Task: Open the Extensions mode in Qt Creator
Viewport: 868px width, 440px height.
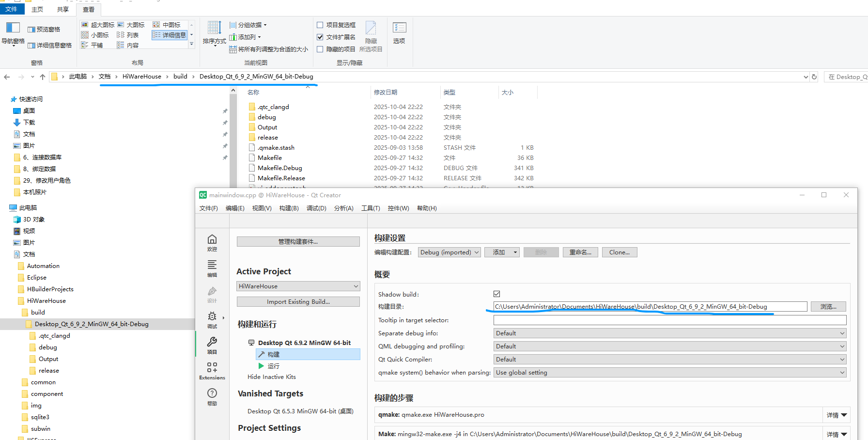Action: 212,371
